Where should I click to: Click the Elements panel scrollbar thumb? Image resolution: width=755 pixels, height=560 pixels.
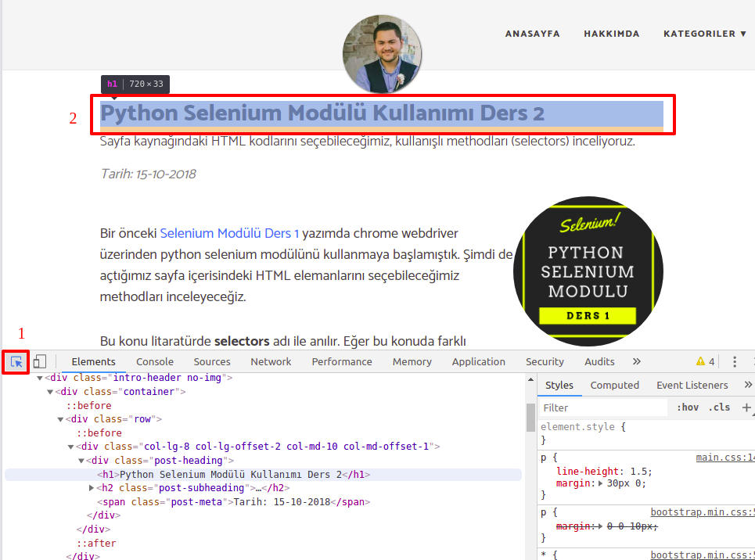530,418
